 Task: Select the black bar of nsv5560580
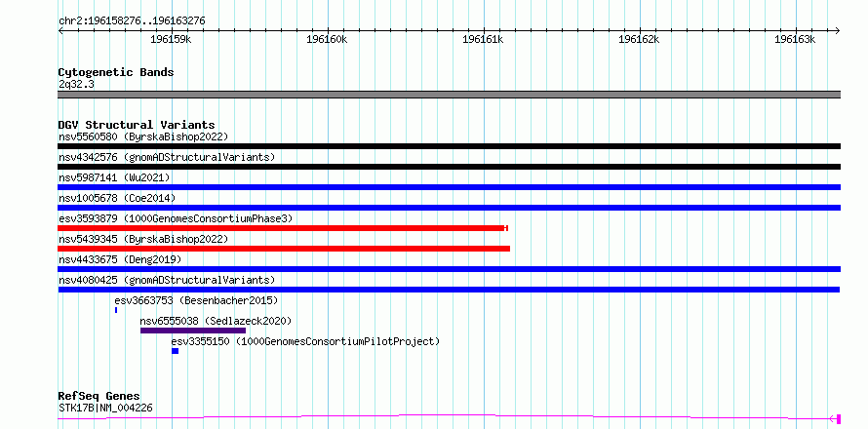click(449, 146)
